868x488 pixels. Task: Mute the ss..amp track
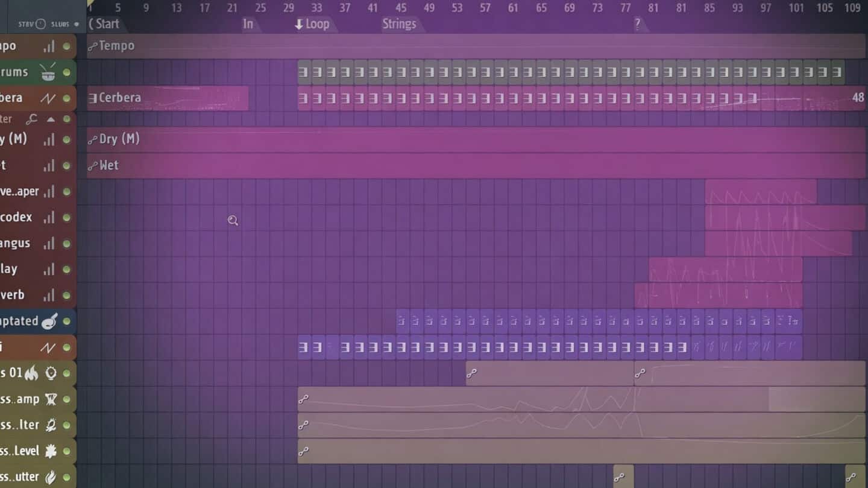pyautogui.click(x=66, y=399)
